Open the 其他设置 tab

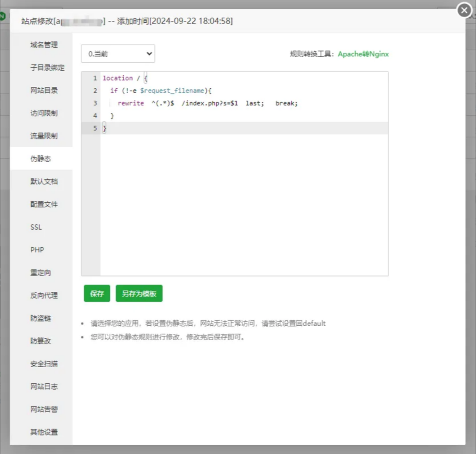pyautogui.click(x=41, y=432)
